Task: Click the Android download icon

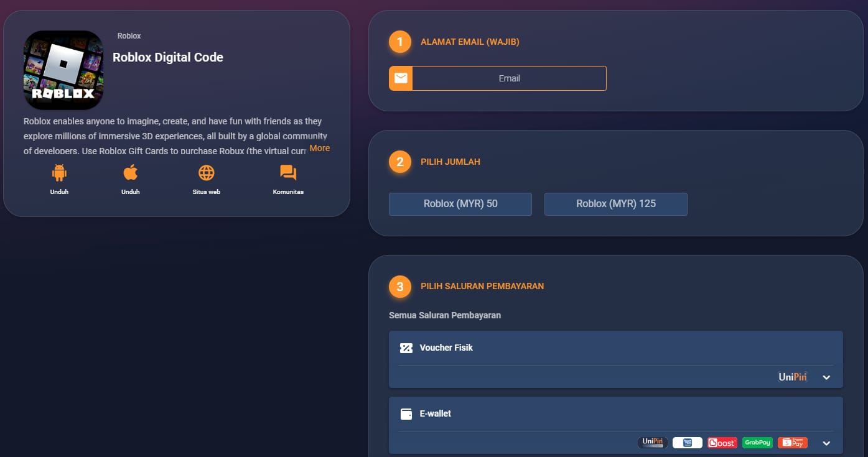Action: click(x=59, y=172)
